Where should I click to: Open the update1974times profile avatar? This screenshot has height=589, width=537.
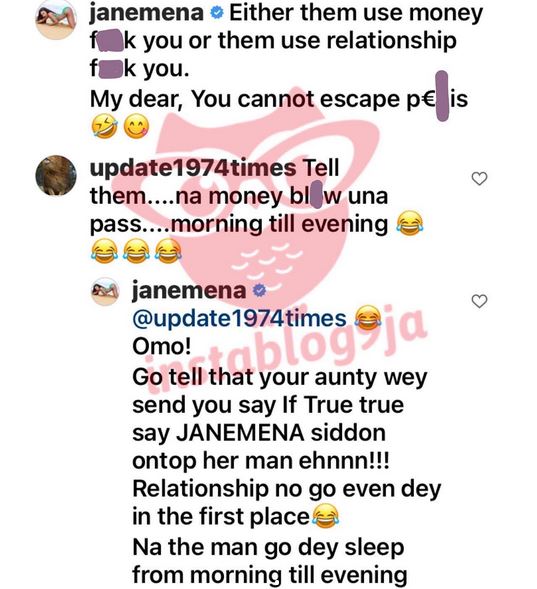[x=56, y=175]
